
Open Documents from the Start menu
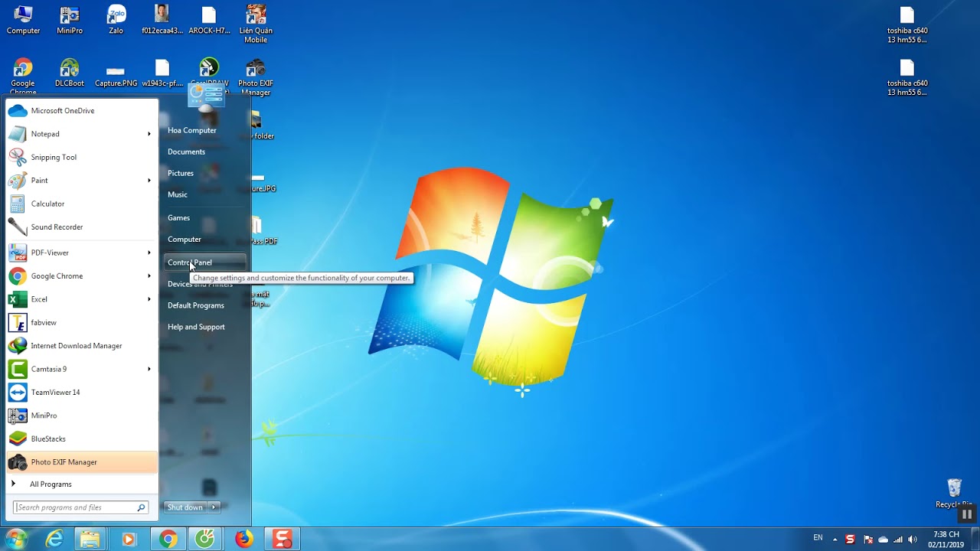click(187, 152)
